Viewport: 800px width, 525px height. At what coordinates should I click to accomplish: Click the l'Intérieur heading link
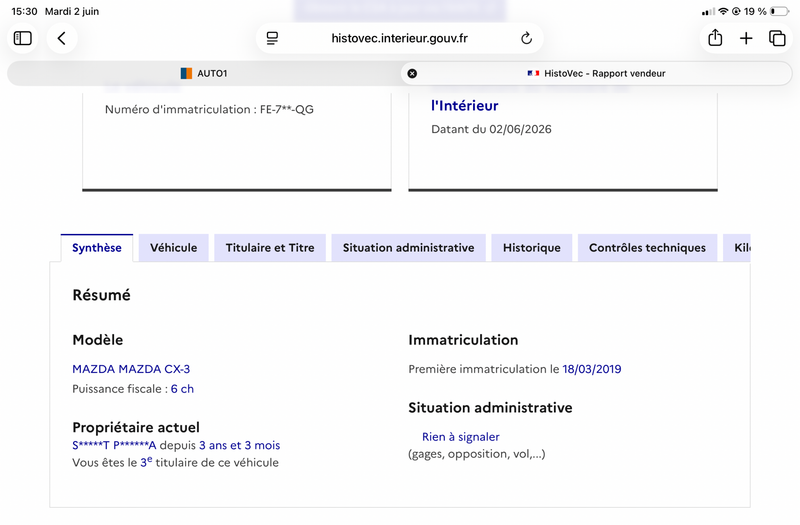(464, 106)
